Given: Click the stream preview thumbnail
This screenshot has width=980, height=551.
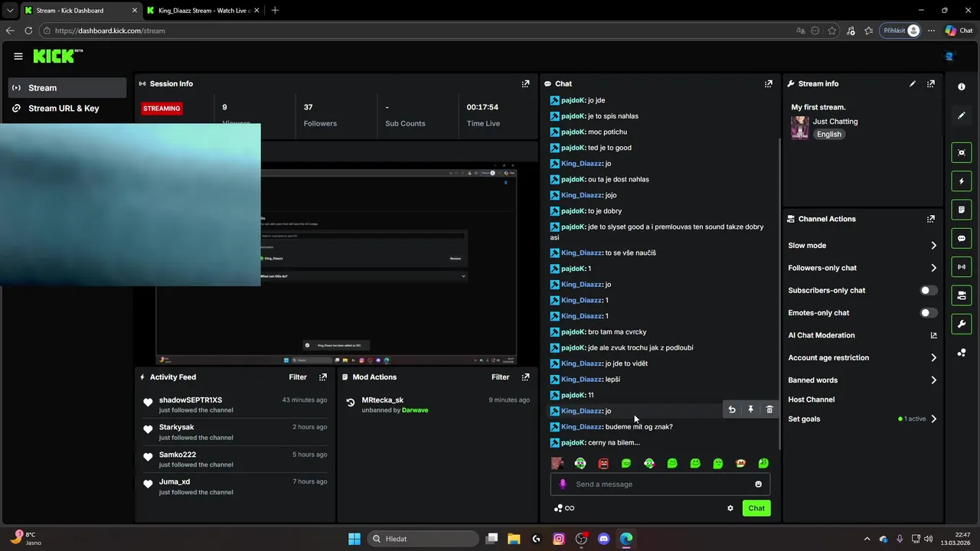Looking at the screenshot, I should coord(336,265).
